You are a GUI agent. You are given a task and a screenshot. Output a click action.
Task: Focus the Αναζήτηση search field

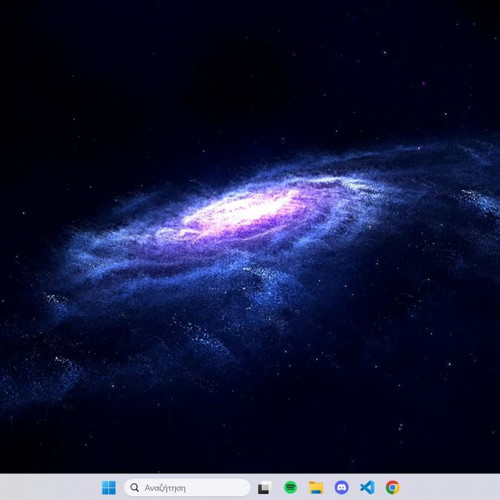pos(187,488)
